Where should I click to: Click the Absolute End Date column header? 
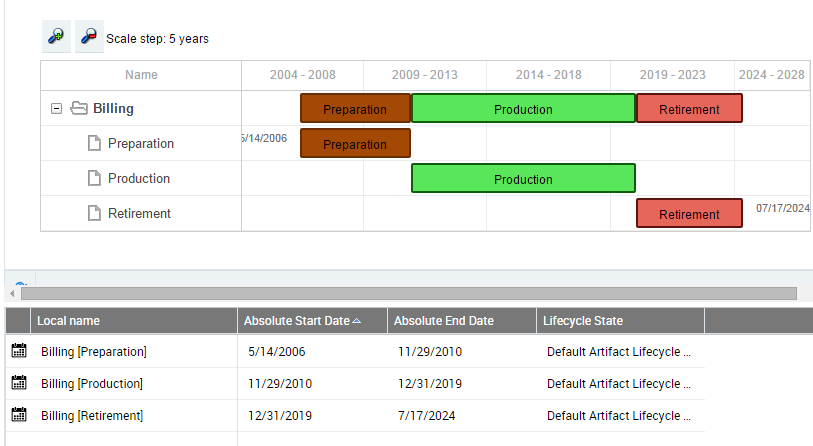(444, 321)
